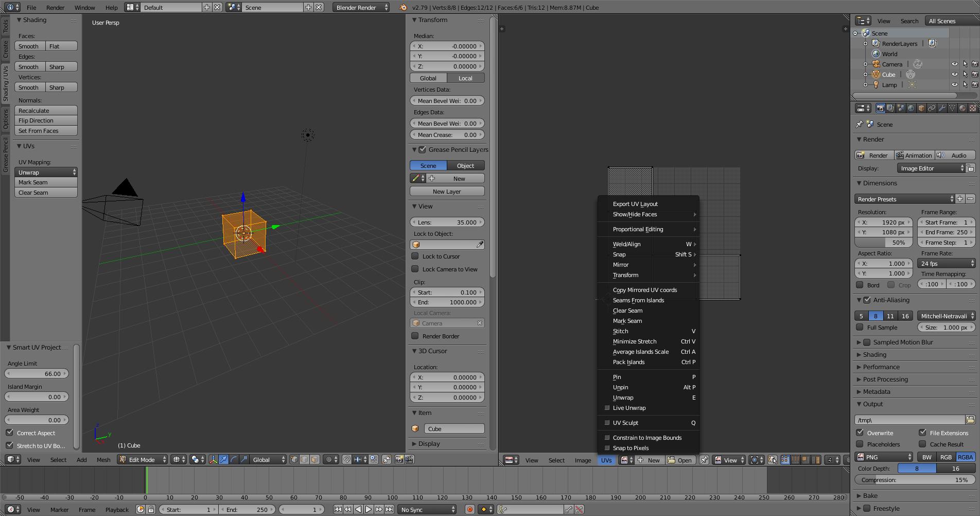980x516 pixels.
Task: Open the Mesh menu in 3D view header
Action: tap(103, 459)
